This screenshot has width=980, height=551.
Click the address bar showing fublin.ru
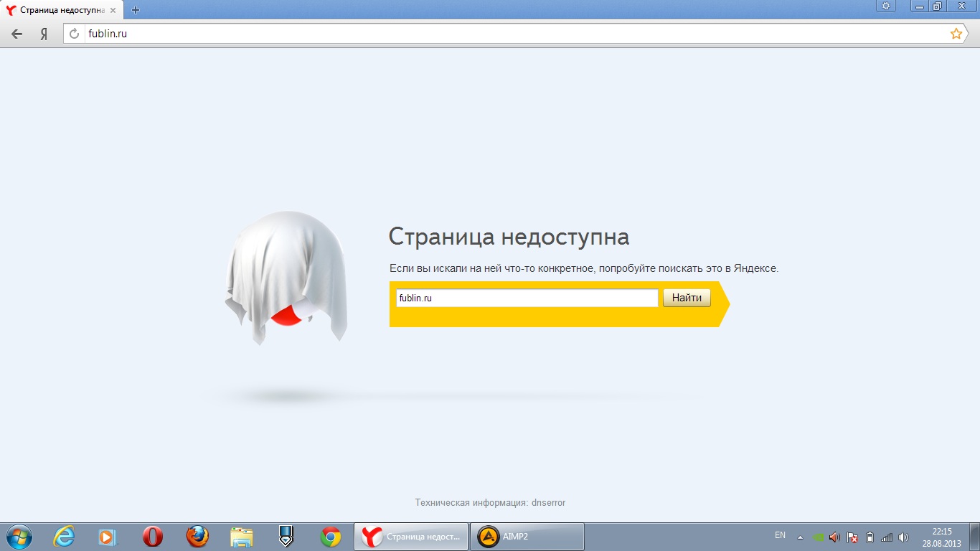515,34
